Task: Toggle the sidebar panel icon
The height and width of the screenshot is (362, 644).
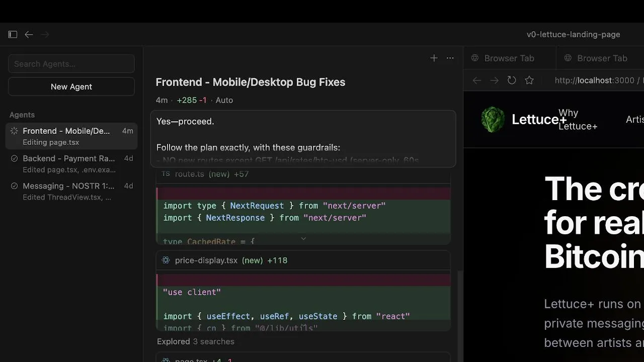Action: coord(13,34)
